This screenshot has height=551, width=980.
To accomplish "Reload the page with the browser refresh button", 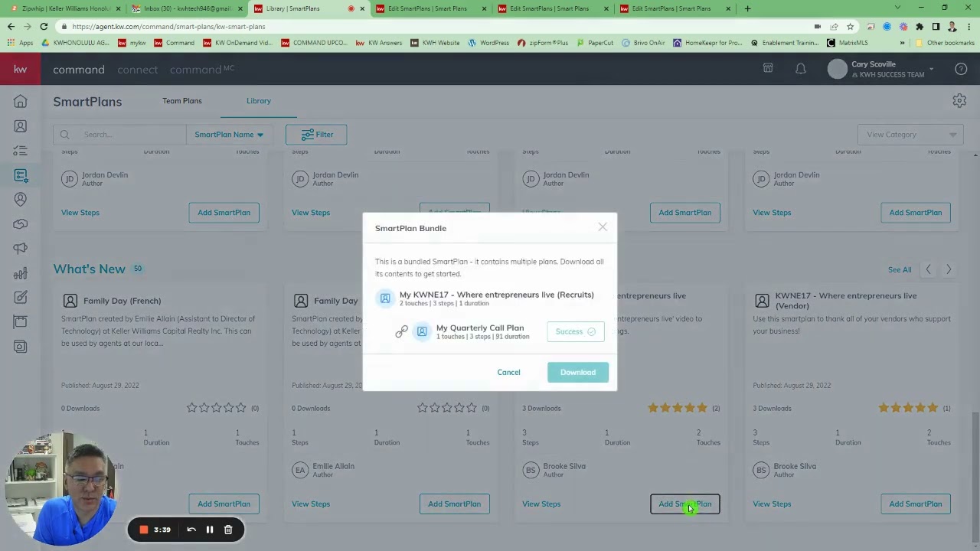I will point(44,27).
